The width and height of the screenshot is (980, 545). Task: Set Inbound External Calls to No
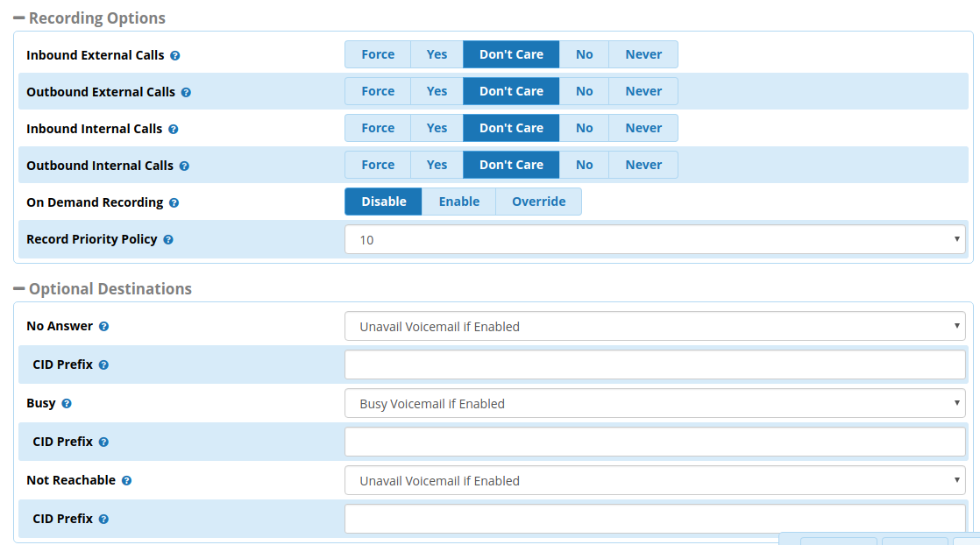click(584, 54)
